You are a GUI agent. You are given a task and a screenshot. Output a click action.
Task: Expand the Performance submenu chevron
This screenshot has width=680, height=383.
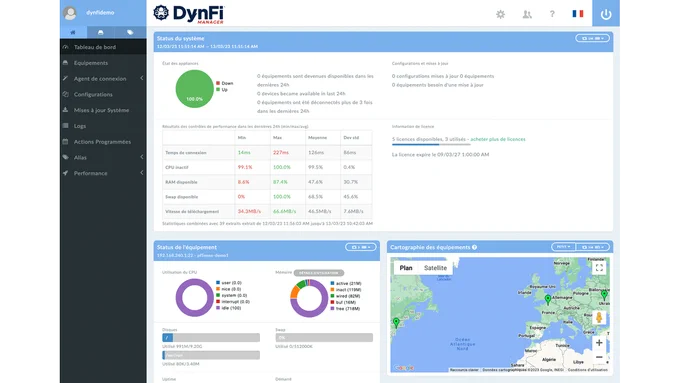click(x=142, y=173)
